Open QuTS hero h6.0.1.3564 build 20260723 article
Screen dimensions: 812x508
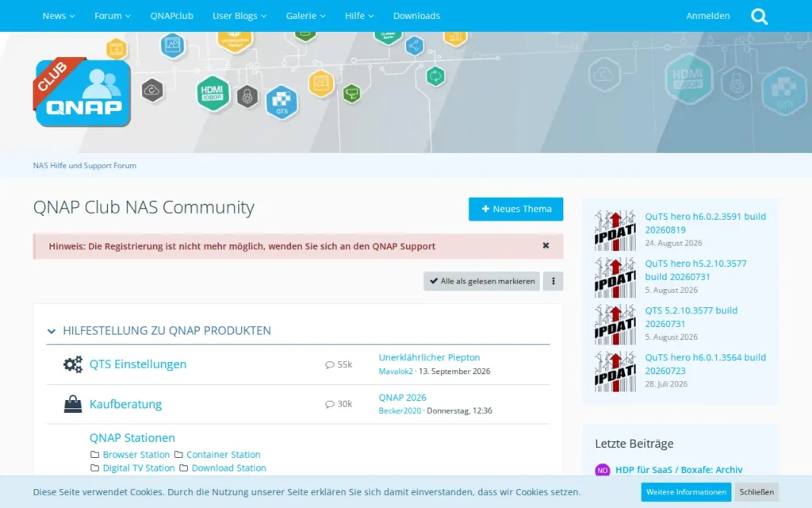pos(705,364)
